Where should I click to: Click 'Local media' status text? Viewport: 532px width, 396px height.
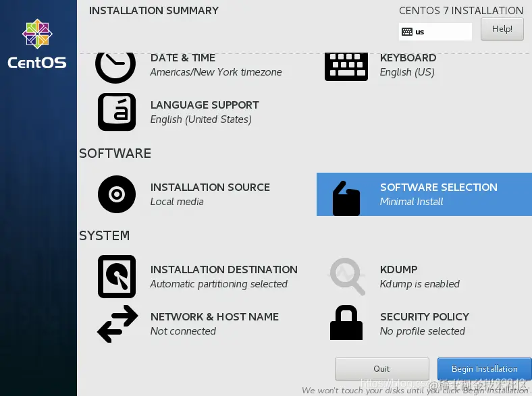pyautogui.click(x=177, y=202)
